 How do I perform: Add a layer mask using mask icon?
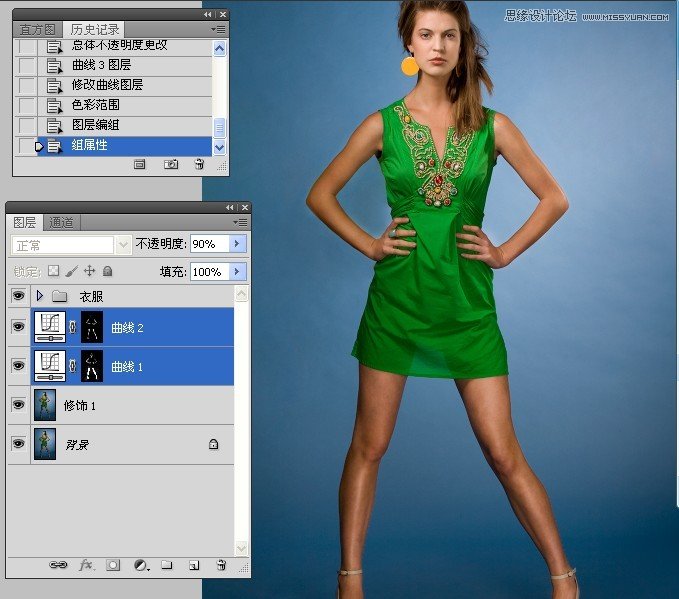click(x=113, y=565)
